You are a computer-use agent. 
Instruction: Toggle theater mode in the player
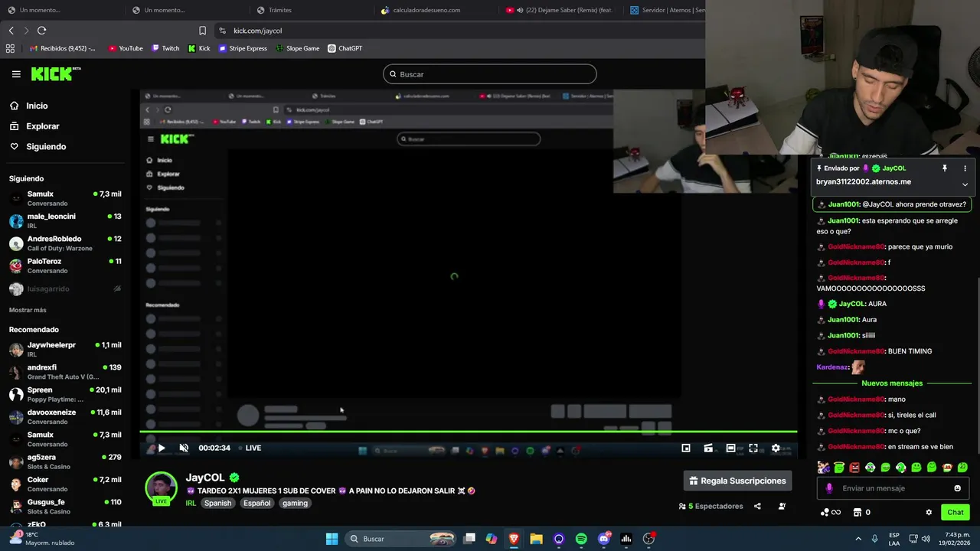[x=730, y=448]
